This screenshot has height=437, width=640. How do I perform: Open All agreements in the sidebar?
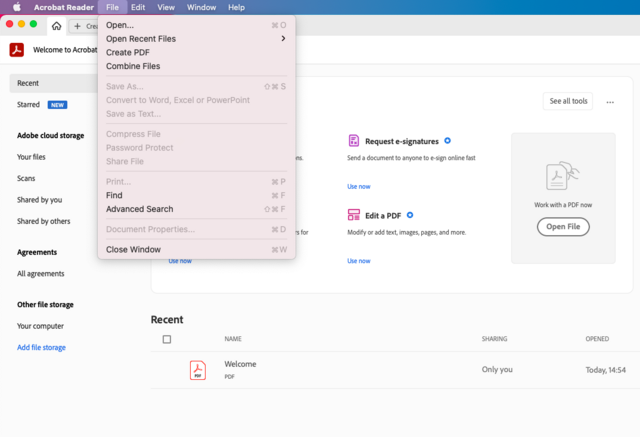pyautogui.click(x=40, y=273)
